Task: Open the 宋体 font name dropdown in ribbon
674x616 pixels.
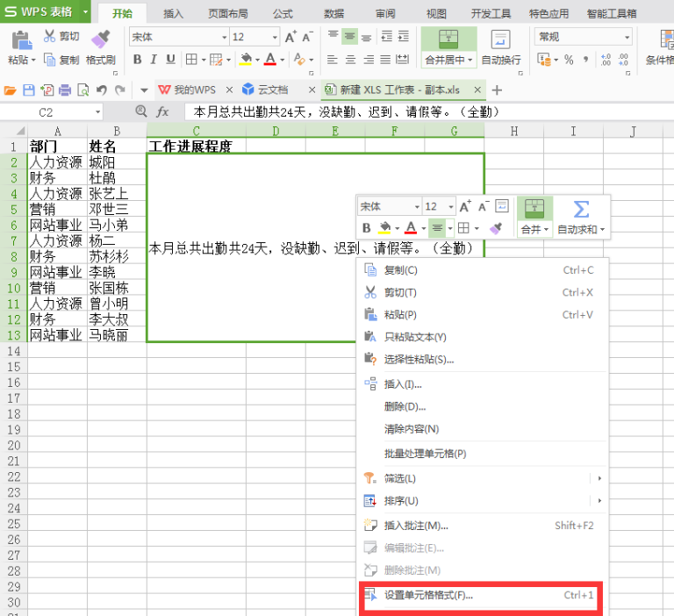Action: (224, 38)
